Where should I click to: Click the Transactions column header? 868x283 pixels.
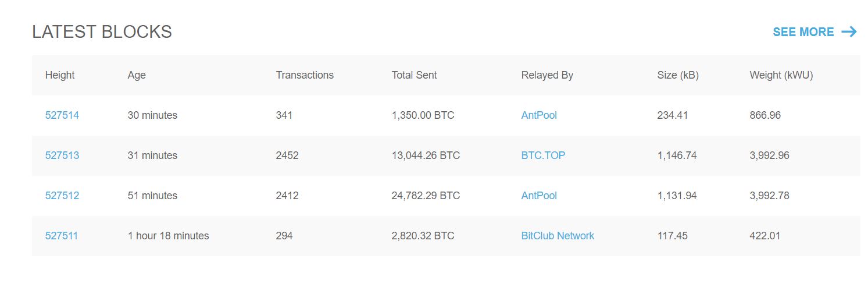pos(305,75)
